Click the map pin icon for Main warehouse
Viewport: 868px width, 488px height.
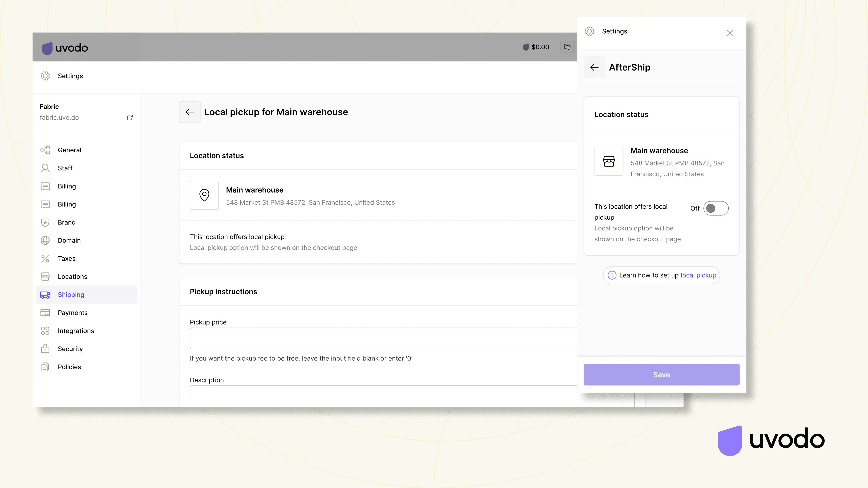click(x=204, y=195)
